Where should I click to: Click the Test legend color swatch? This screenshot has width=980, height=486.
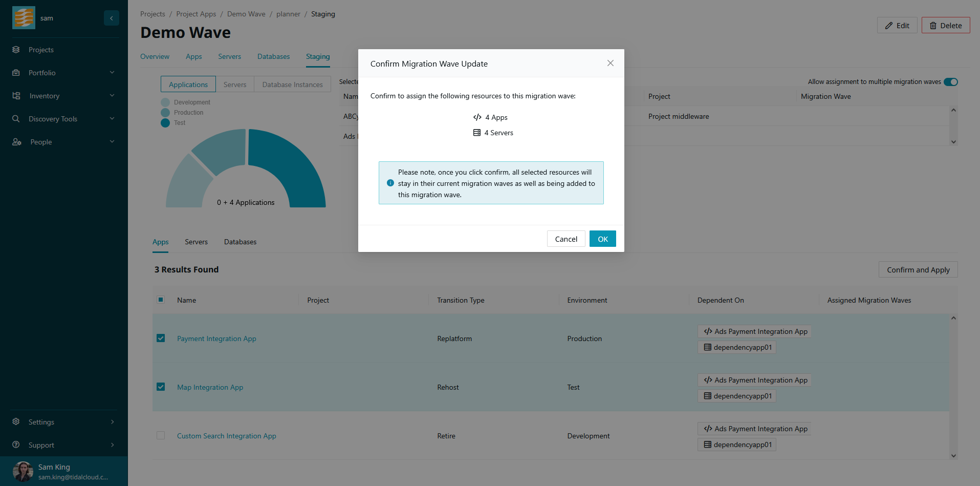tap(165, 123)
